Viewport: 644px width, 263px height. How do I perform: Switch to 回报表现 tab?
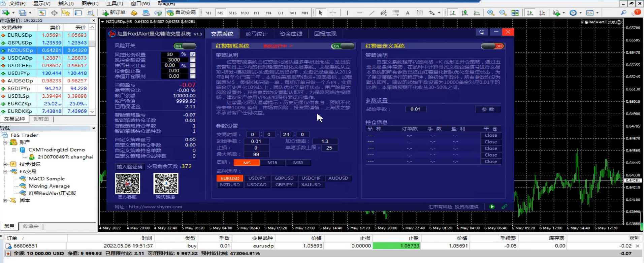pos(325,34)
